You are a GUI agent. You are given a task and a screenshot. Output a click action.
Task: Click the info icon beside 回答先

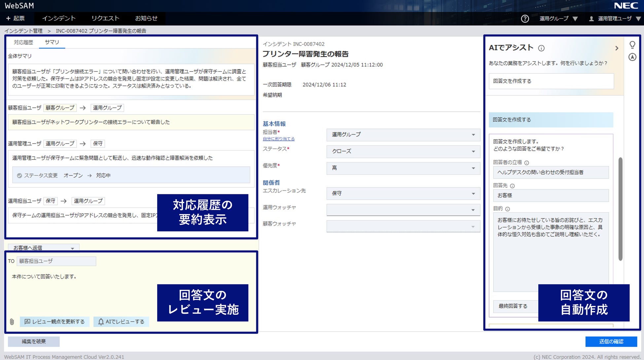point(512,186)
